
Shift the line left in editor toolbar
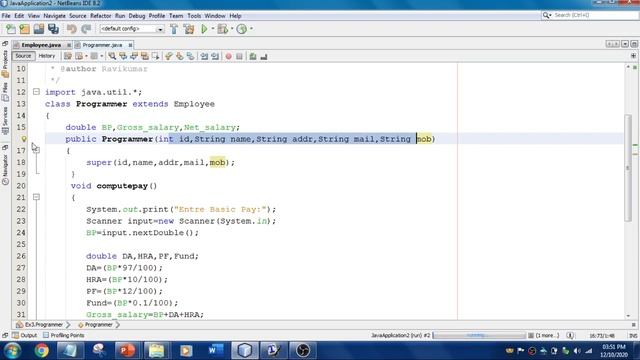(204, 56)
